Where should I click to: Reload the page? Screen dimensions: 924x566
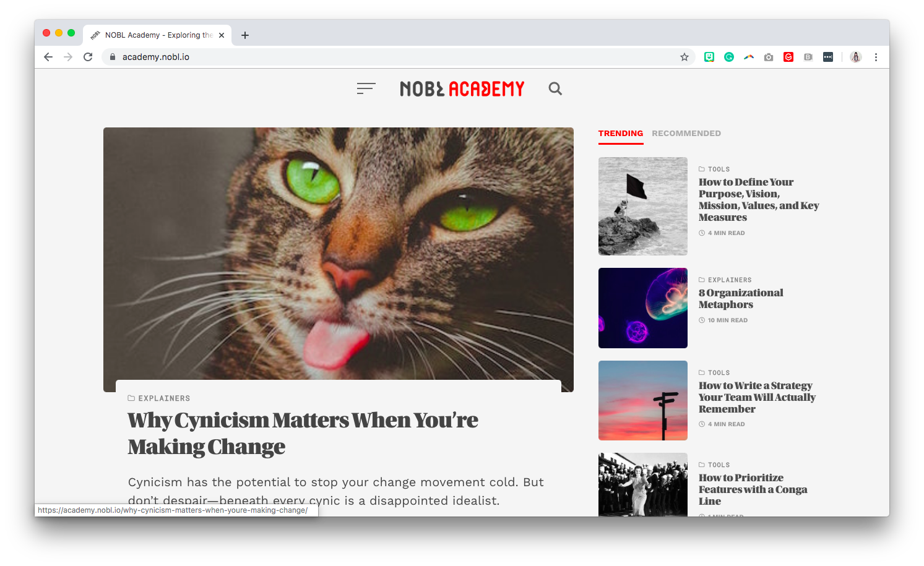(x=88, y=57)
